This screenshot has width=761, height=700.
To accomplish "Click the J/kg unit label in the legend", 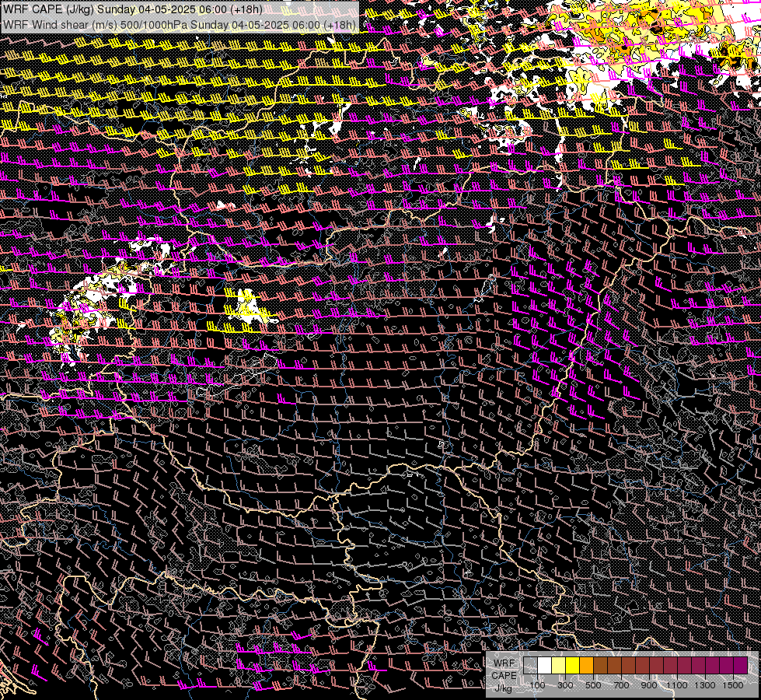I will [x=503, y=688].
